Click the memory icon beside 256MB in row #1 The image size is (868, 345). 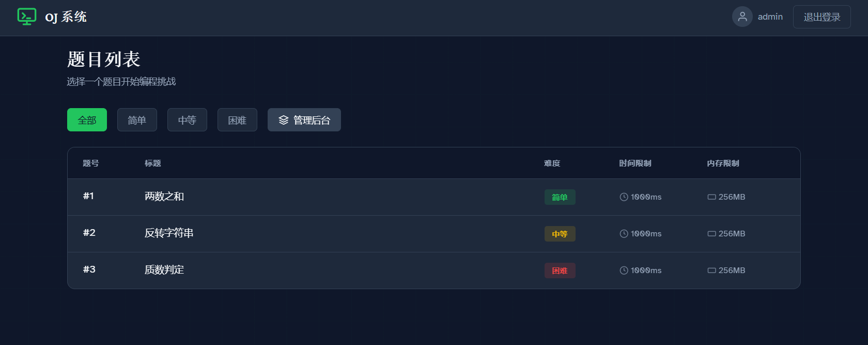point(712,197)
